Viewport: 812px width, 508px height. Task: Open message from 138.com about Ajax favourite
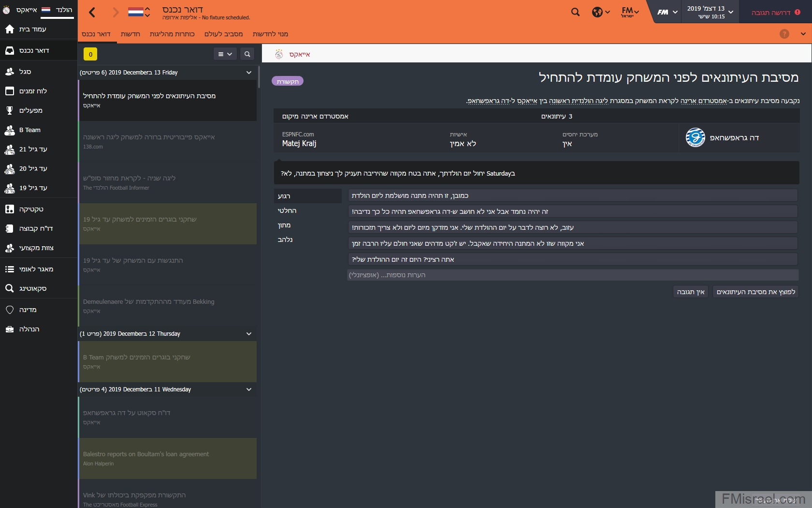(x=167, y=141)
